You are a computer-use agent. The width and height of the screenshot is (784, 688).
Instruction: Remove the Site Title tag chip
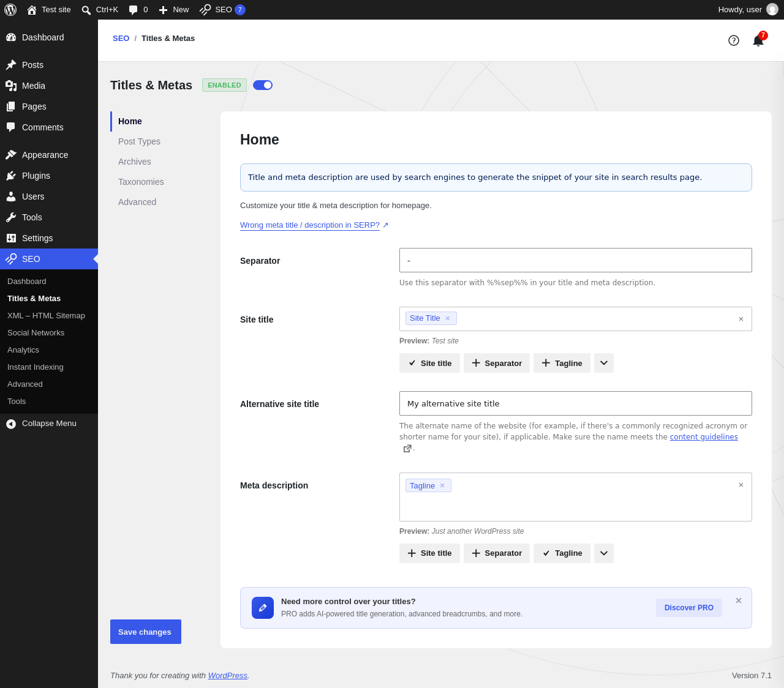448,318
